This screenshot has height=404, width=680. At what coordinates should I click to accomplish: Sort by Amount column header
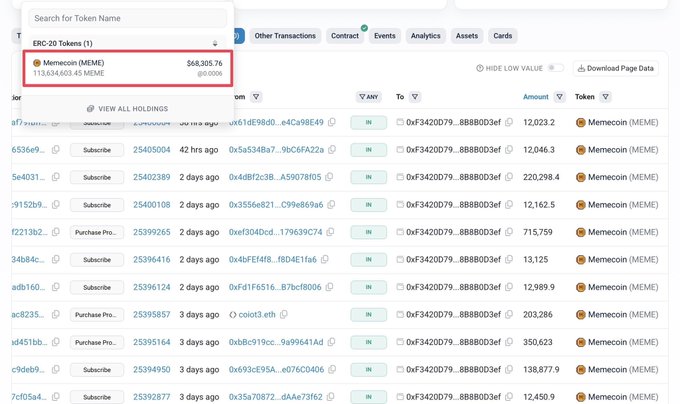click(x=536, y=97)
